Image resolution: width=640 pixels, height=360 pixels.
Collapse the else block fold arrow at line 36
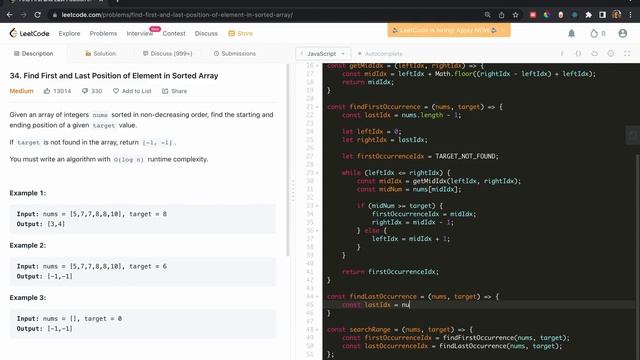pyautogui.click(x=318, y=231)
